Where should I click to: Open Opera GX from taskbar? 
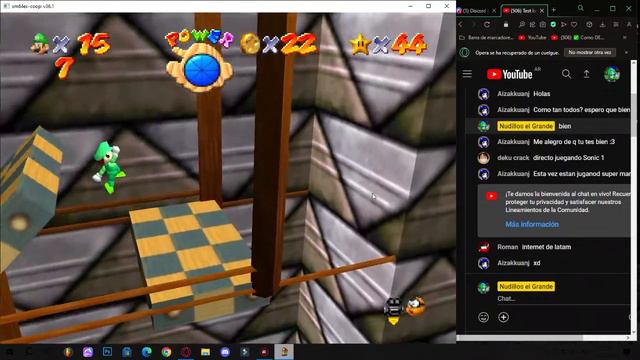tap(186, 351)
